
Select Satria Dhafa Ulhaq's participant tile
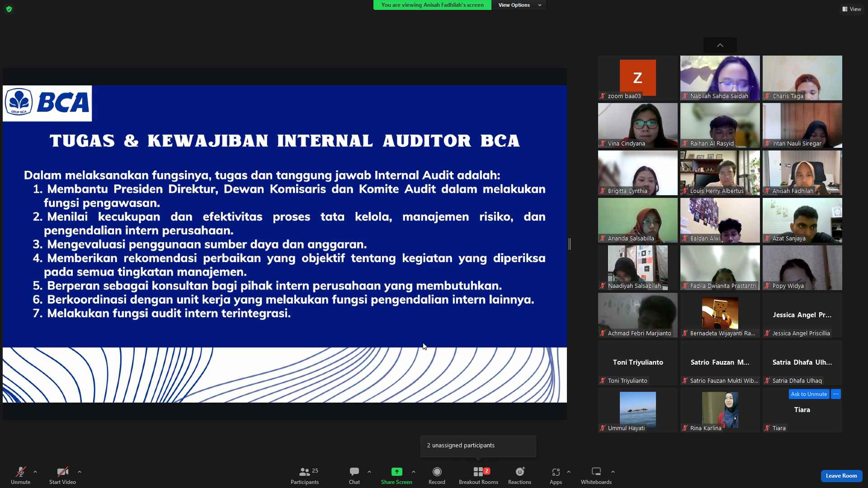802,362
